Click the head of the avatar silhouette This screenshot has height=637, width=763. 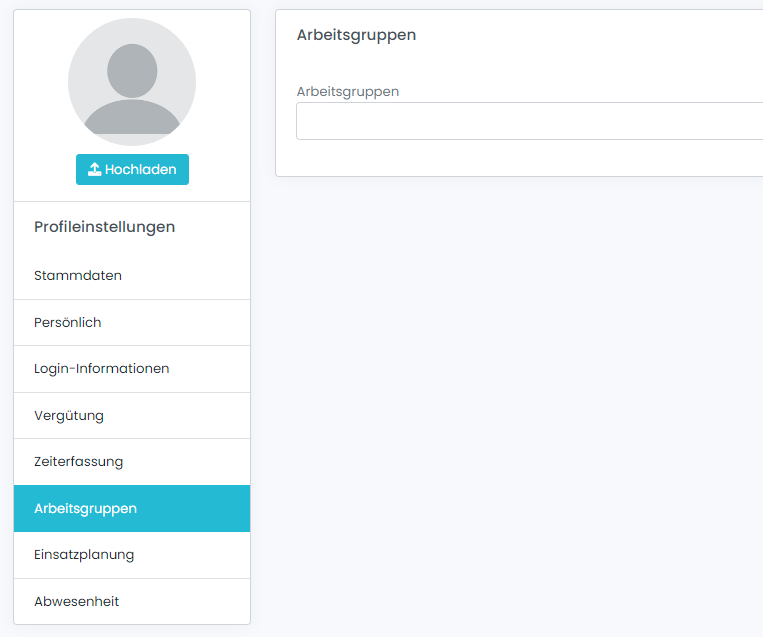132,68
